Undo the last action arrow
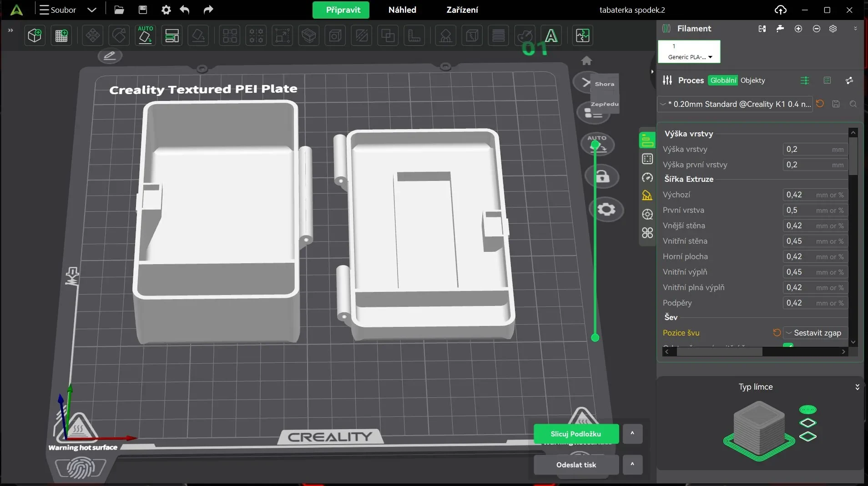 coord(185,10)
